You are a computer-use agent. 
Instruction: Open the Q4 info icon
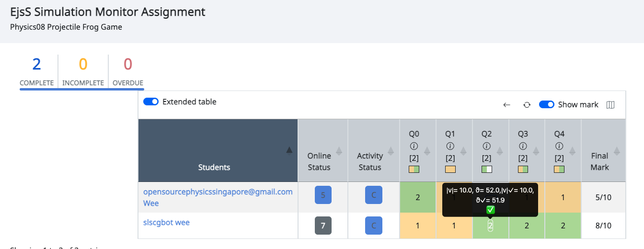(559, 146)
